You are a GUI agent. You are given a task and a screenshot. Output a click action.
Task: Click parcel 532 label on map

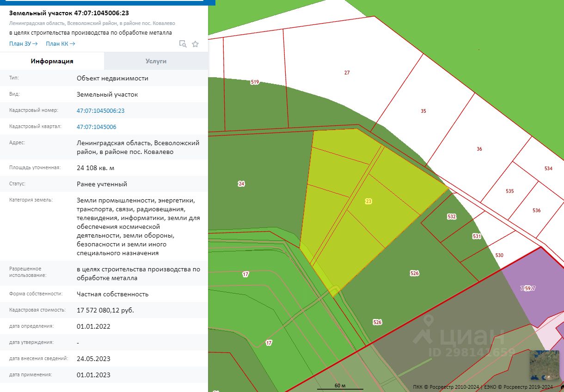452,216
